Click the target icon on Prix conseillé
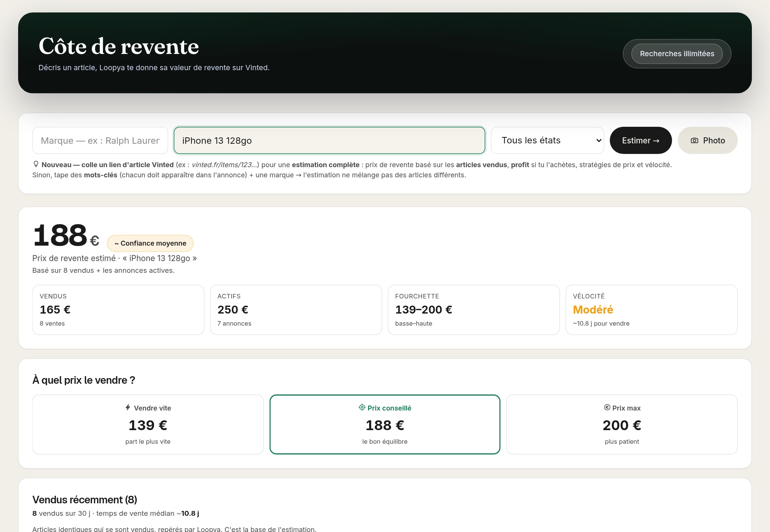The image size is (770, 532). [x=362, y=407]
